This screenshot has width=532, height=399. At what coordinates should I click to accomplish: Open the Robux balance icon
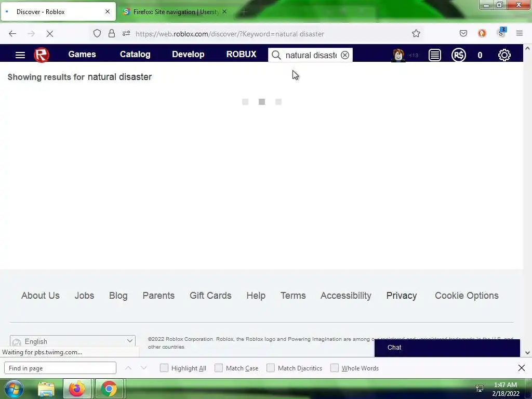coord(458,55)
